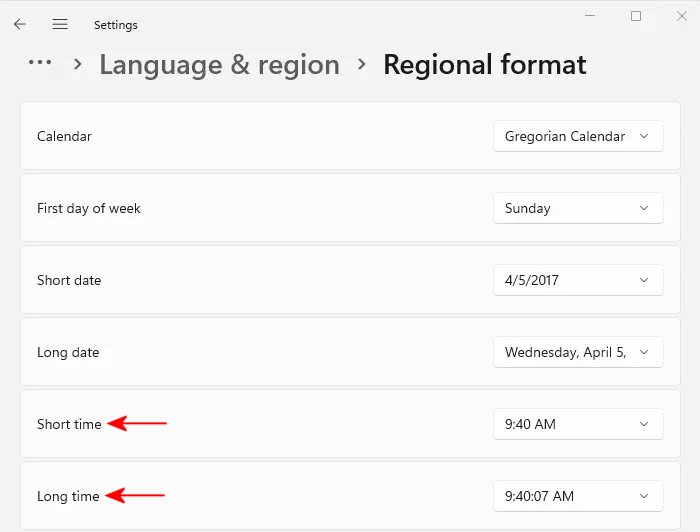Click the Regional format breadcrumb title
This screenshot has height=532, width=700.
tap(485, 65)
